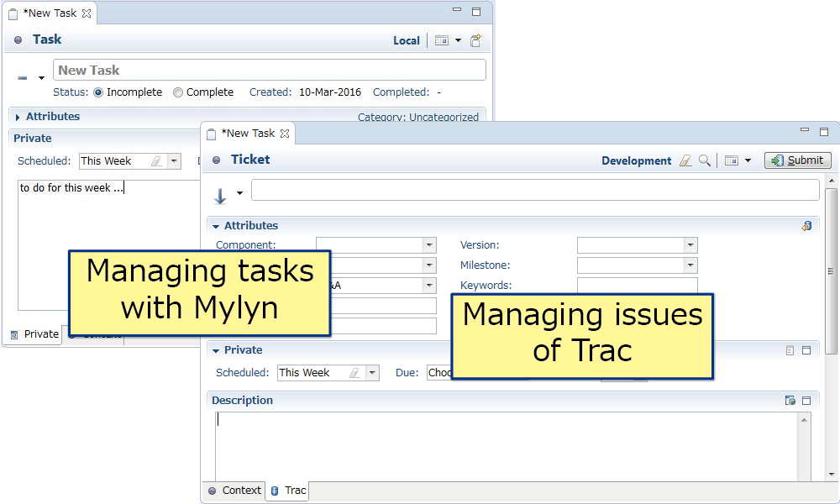This screenshot has height=504, width=840.
Task: Click the Submit button in Ticket editor
Action: [797, 160]
